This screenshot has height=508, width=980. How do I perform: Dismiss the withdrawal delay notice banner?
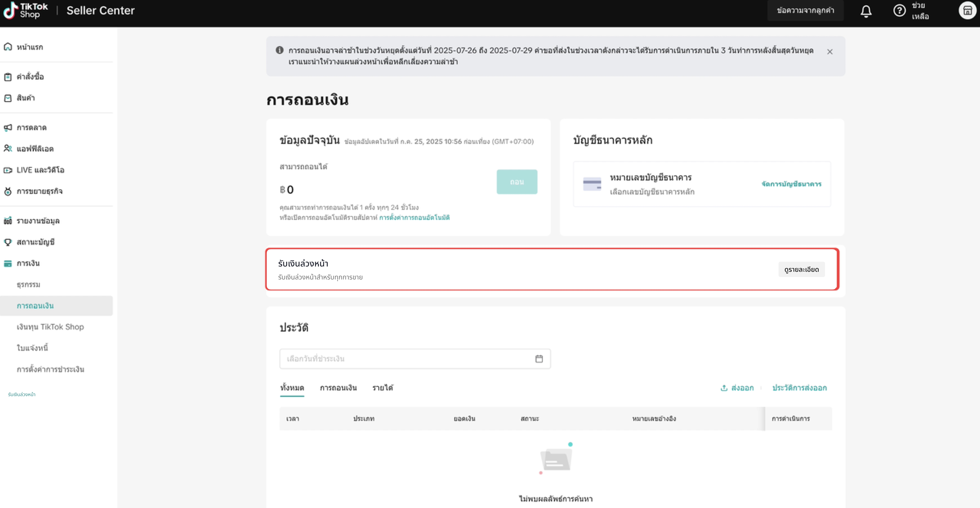click(x=830, y=52)
